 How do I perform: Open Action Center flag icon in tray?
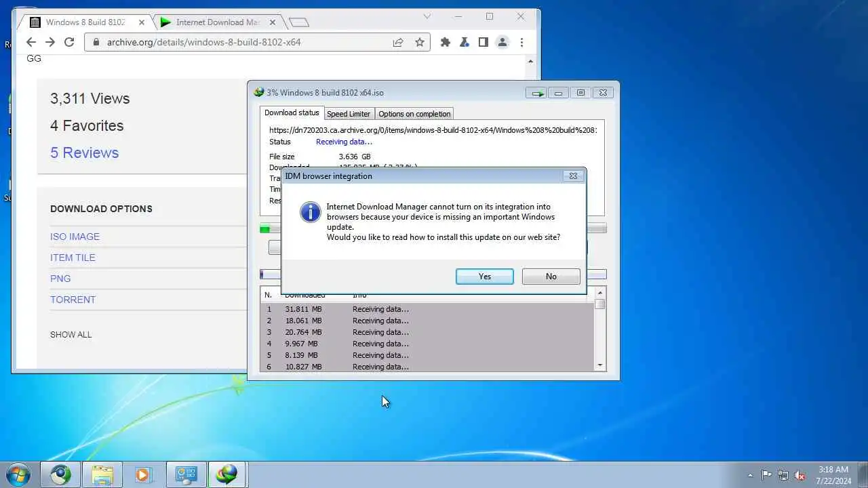point(766,475)
